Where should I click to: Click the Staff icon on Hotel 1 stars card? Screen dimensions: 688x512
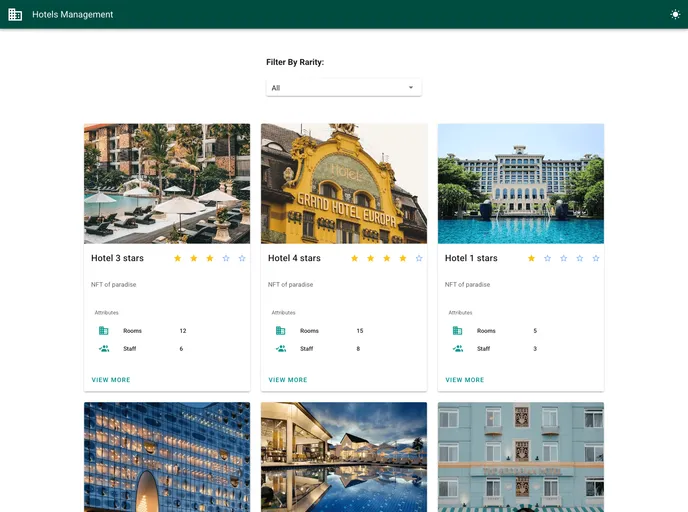click(458, 349)
